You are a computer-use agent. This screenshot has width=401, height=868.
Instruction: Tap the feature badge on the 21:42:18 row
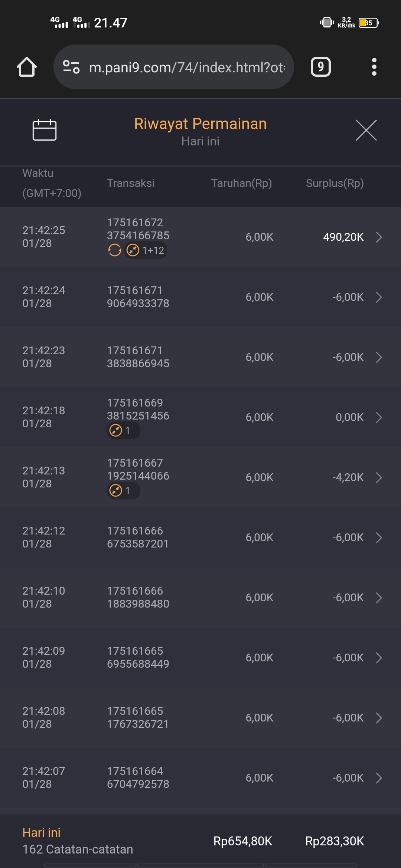tap(123, 431)
